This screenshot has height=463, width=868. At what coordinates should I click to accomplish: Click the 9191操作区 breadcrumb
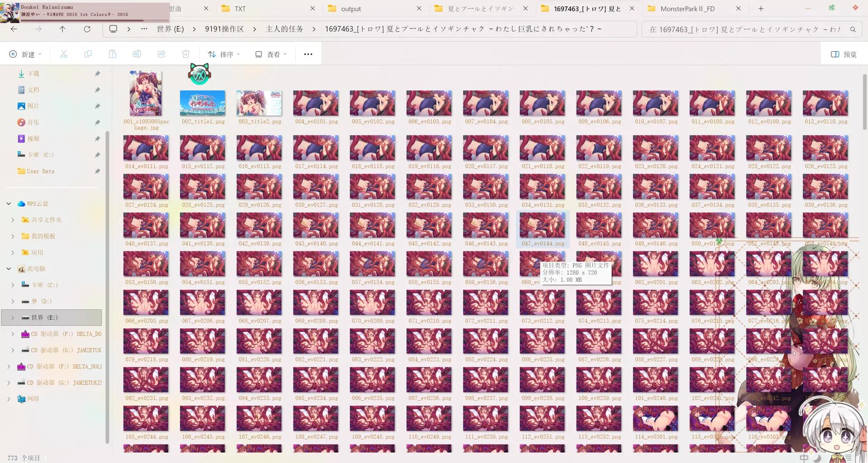click(x=224, y=29)
